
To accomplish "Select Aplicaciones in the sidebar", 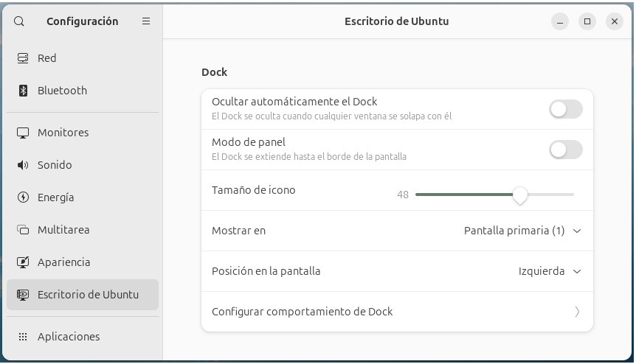I will coord(69,337).
